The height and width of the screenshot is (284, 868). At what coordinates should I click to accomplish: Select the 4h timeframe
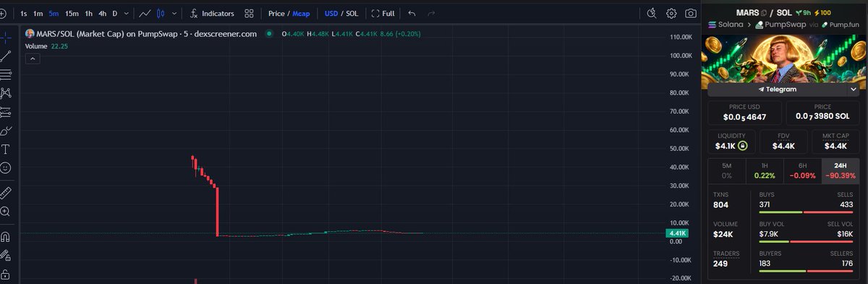click(103, 13)
